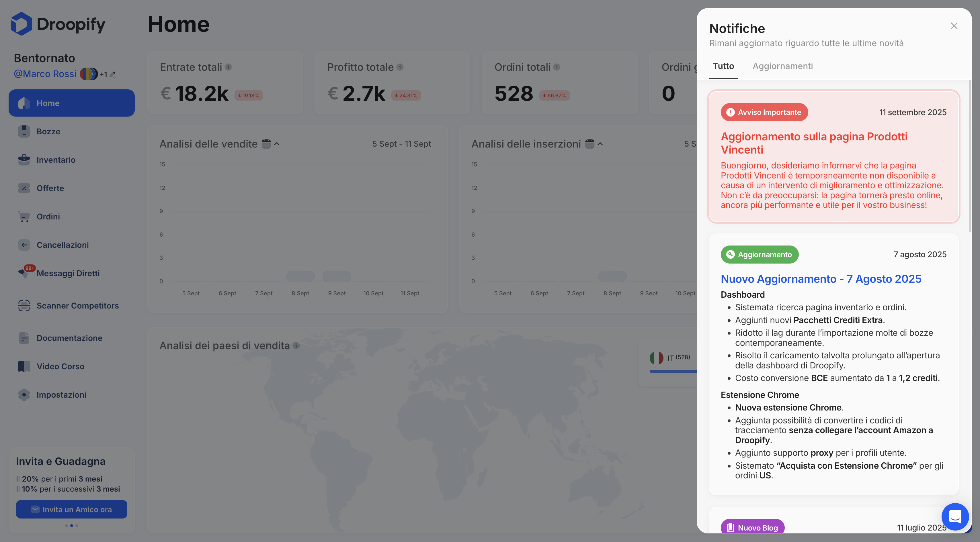This screenshot has width=980, height=542.
Task: Click the IT country progress bar
Action: pos(673,371)
